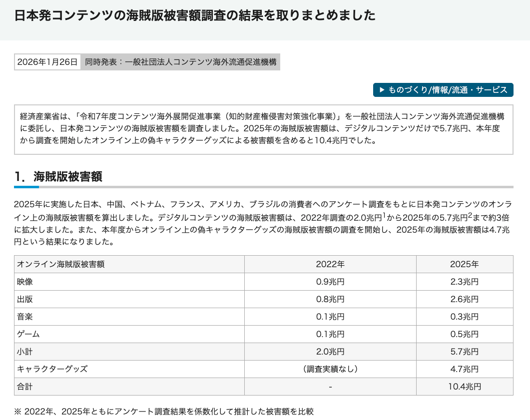The image size is (530, 420).
Task: Click the オンライン海賊版被害額 table header
Action: 61,264
